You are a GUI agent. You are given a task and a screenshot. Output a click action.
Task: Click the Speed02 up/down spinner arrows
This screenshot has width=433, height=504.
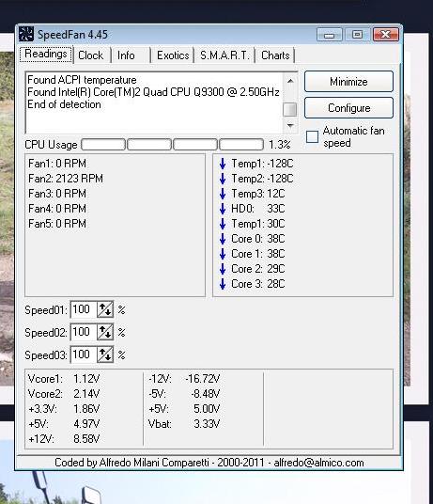pos(105,332)
